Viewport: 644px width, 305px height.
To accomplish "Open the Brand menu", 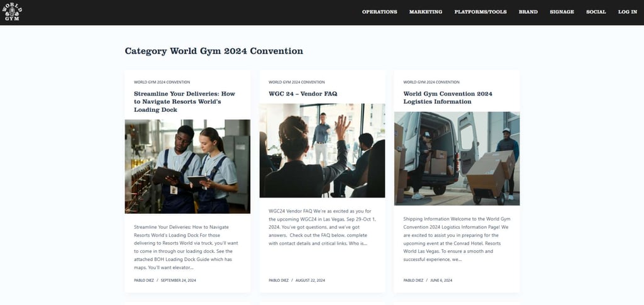I will point(528,12).
